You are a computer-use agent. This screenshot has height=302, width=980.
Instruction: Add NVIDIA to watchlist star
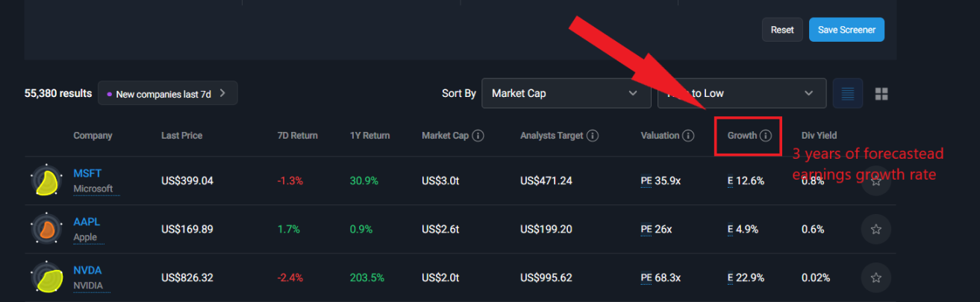(x=876, y=277)
